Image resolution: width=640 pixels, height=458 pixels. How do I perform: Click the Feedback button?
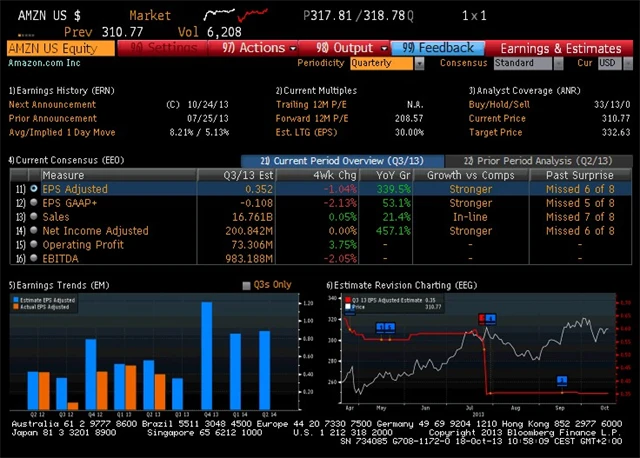coord(439,47)
